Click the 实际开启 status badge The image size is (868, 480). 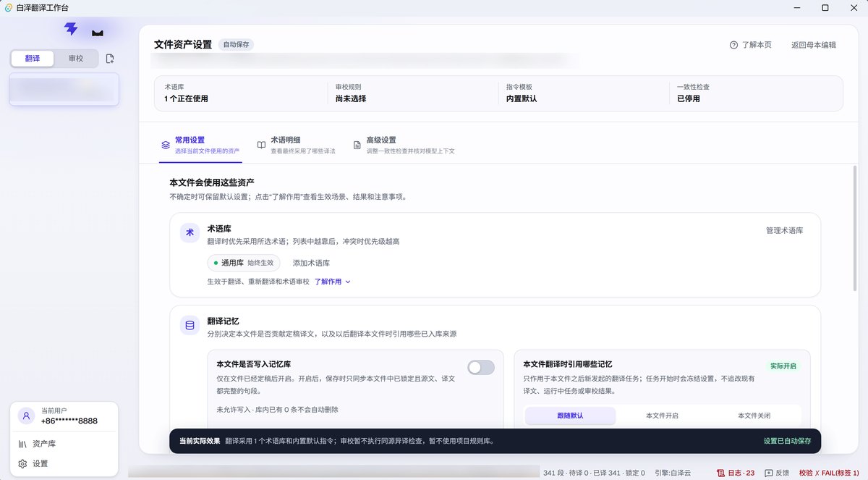coord(783,366)
